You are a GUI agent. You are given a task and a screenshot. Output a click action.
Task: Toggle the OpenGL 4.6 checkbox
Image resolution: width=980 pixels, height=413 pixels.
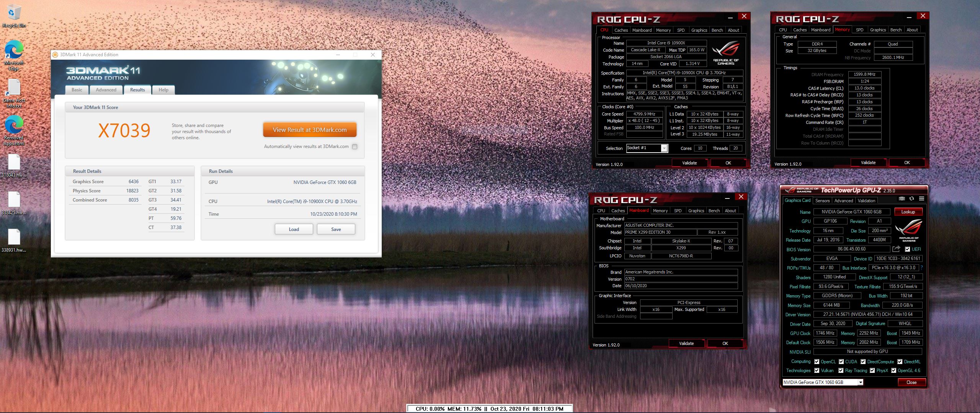pyautogui.click(x=893, y=371)
